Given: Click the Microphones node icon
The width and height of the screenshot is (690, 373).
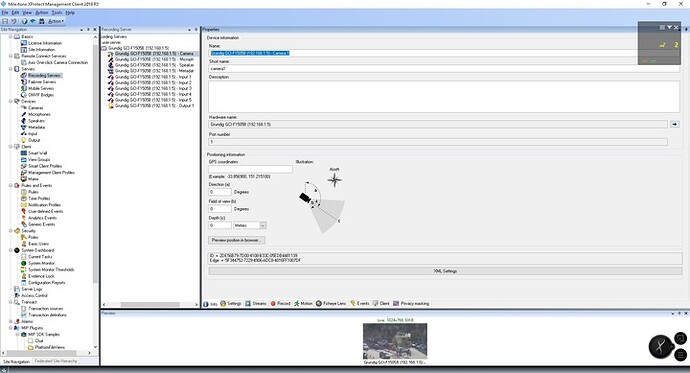Looking at the screenshot, I should [x=24, y=114].
